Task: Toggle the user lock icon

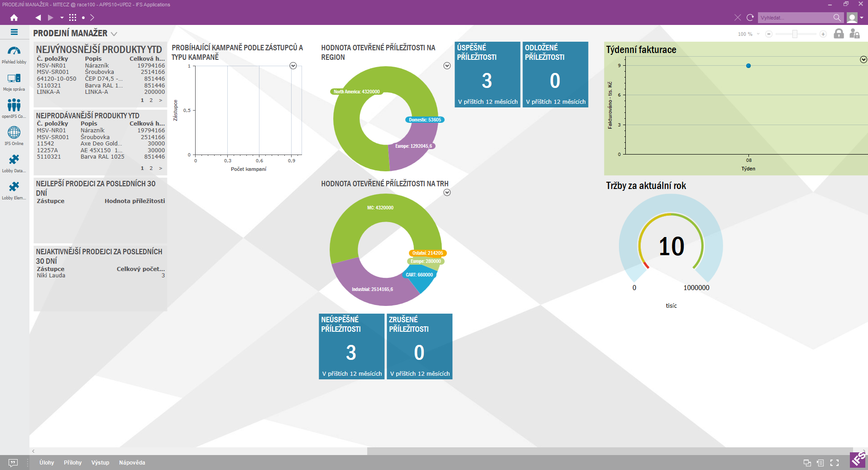Action: pos(854,34)
